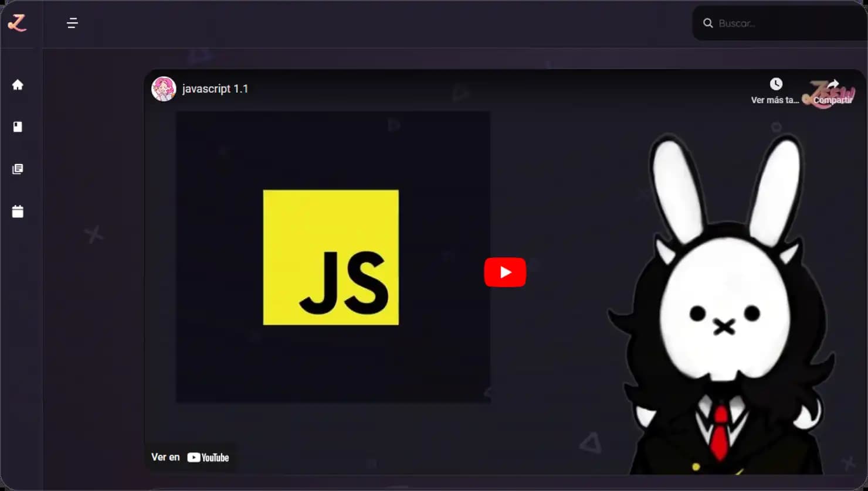The height and width of the screenshot is (491, 868).
Task: Play the javascript 1.1 video
Action: pyautogui.click(x=505, y=272)
